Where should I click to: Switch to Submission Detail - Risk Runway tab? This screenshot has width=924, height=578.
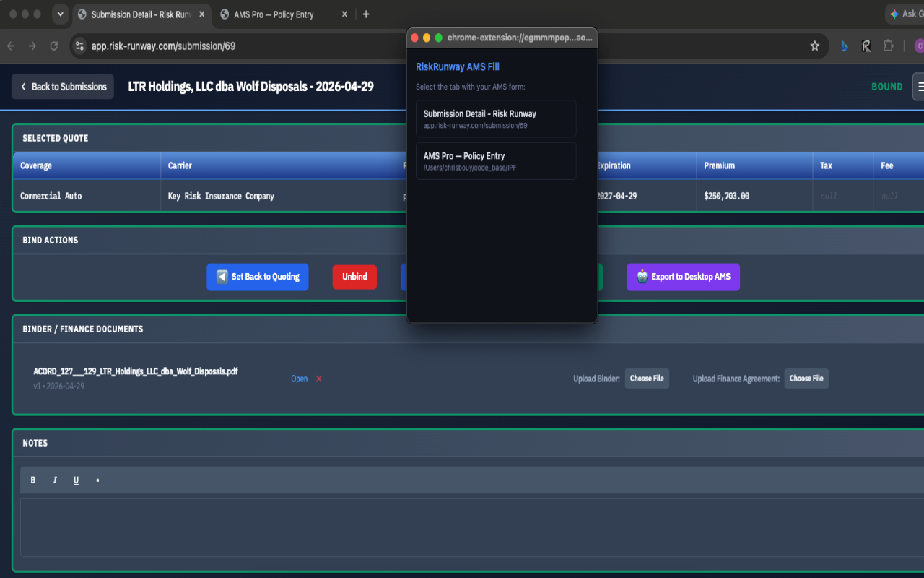(141, 14)
